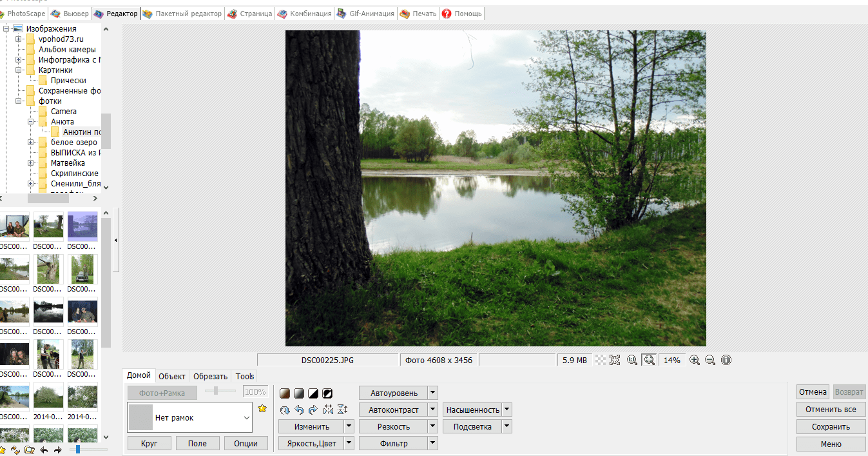This screenshot has width=868, height=456.
Task: Click the Отмена undo button
Action: pyautogui.click(x=813, y=392)
